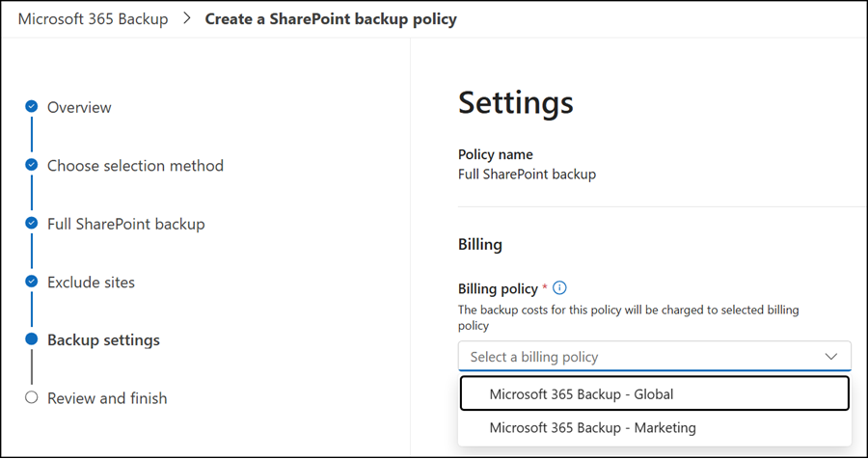Image resolution: width=868 pixels, height=459 pixels.
Task: Click the Overview completed checkmark icon
Action: click(32, 106)
